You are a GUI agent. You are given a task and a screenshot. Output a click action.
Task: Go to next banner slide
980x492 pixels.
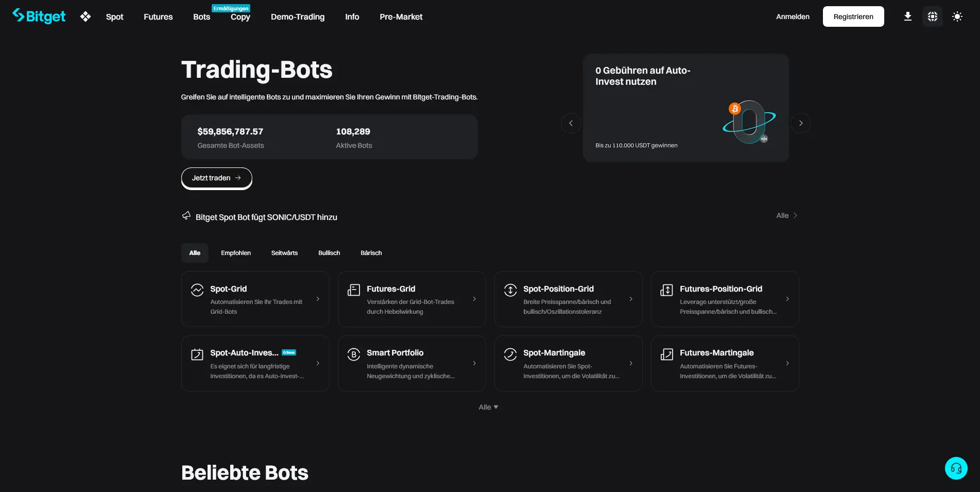coord(801,123)
